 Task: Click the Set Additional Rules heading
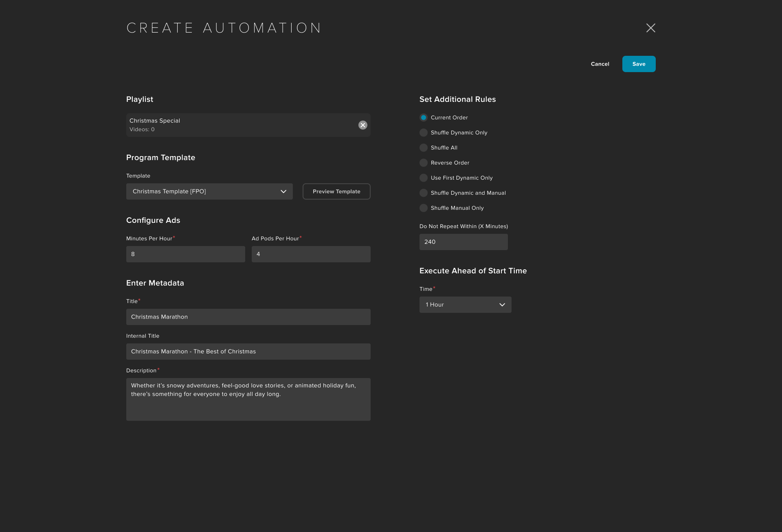coord(458,99)
